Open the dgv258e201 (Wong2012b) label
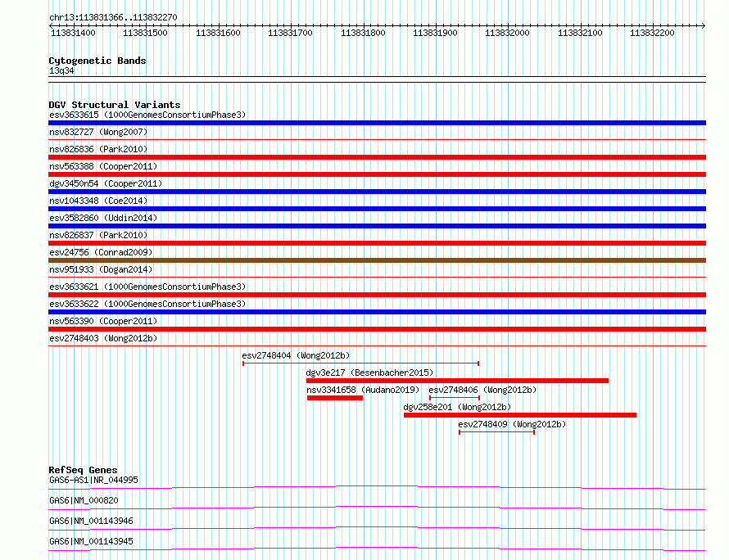Screen dimensions: 729x560 pyautogui.click(x=458, y=407)
